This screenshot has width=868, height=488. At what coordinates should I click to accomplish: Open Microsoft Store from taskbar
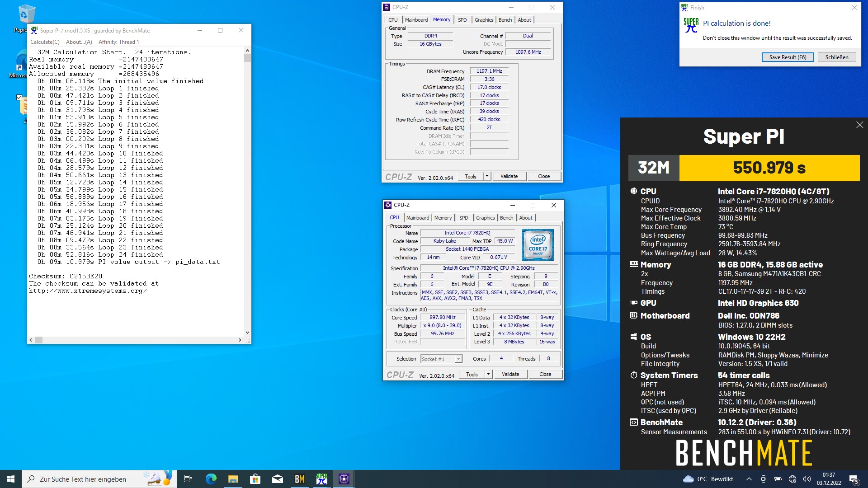(x=255, y=479)
